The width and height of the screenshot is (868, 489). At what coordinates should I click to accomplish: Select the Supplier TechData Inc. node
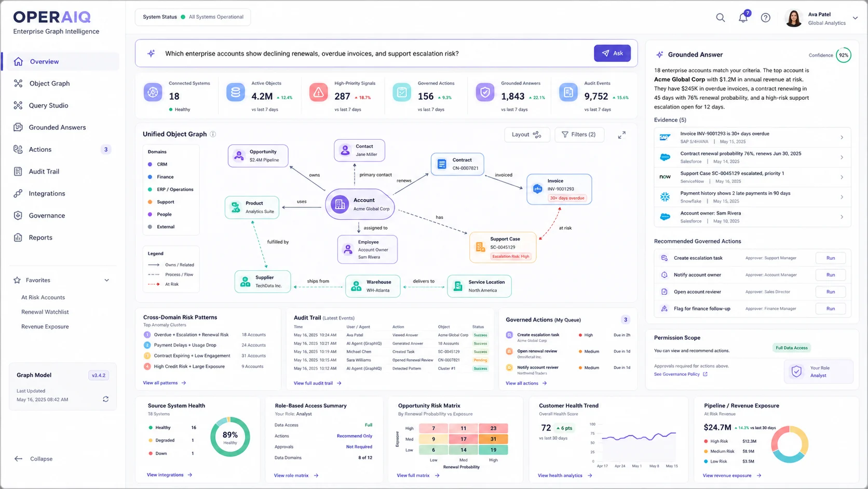tap(263, 282)
